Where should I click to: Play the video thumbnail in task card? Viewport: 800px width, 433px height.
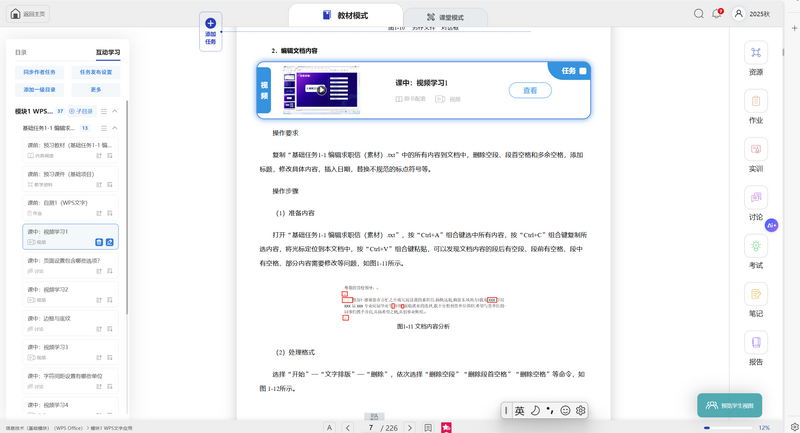pyautogui.click(x=321, y=90)
